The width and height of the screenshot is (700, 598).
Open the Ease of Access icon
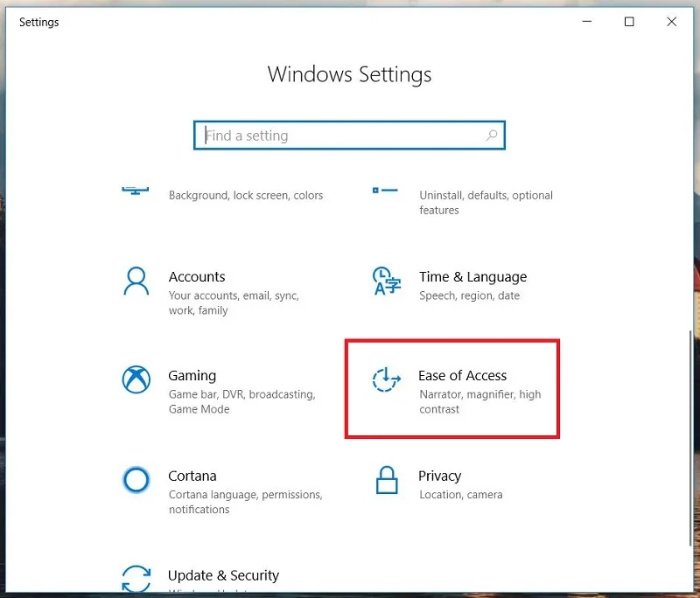[x=387, y=379]
